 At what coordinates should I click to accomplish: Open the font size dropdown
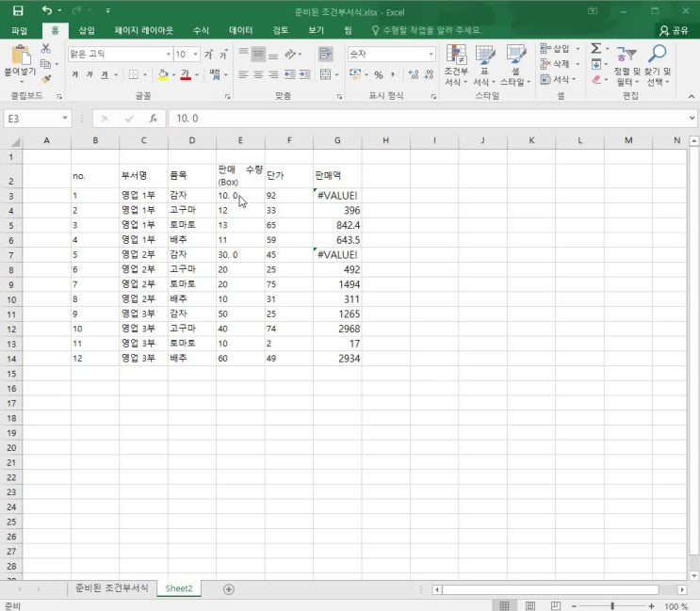tap(196, 54)
